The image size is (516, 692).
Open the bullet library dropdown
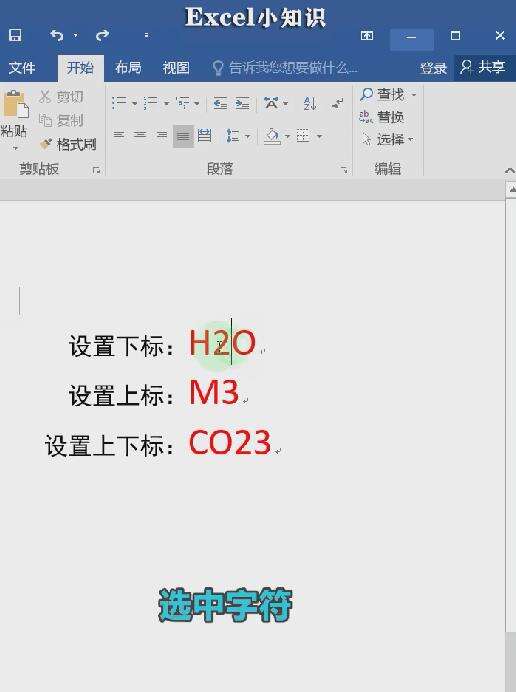135,104
